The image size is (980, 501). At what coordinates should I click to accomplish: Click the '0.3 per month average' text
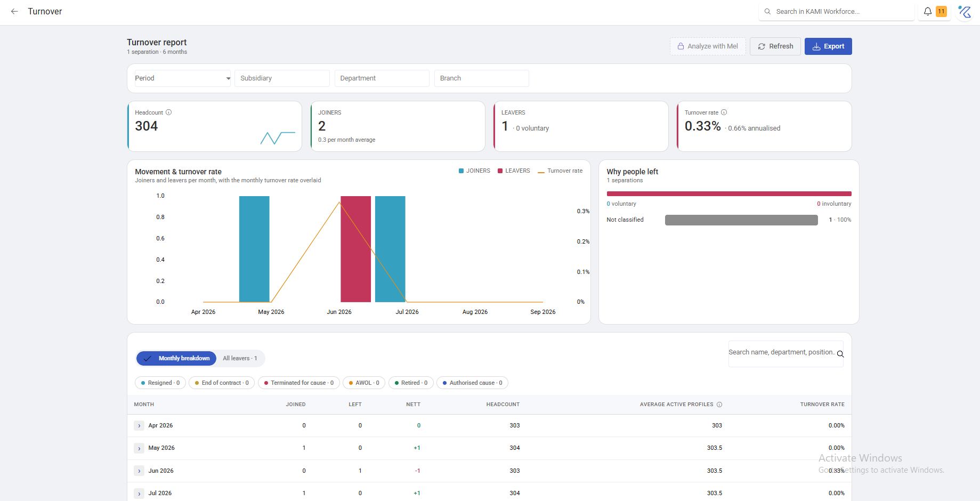(347, 140)
